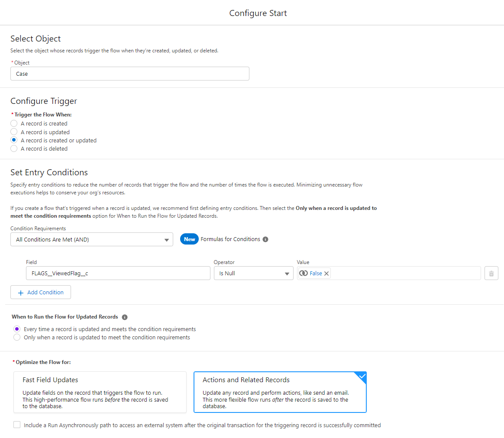Image resolution: width=504 pixels, height=438 pixels.
Task: Click the False value toggle icon
Action: (303, 273)
